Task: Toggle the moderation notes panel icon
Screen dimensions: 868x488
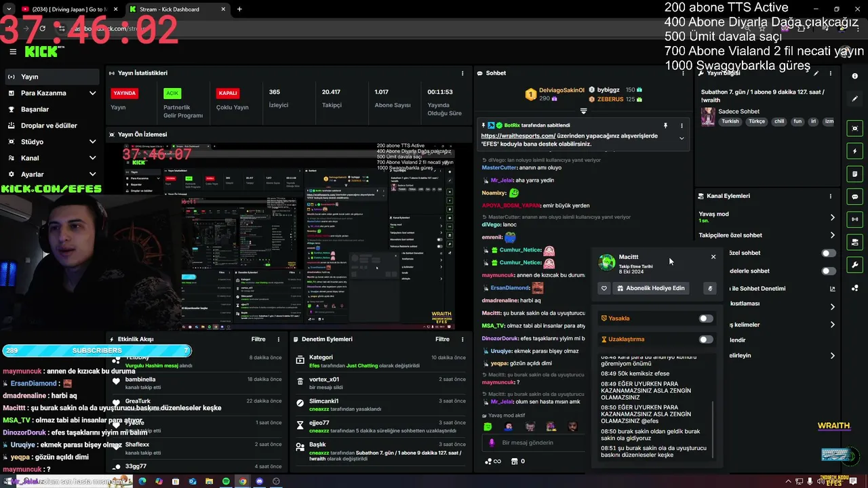Action: (x=854, y=174)
